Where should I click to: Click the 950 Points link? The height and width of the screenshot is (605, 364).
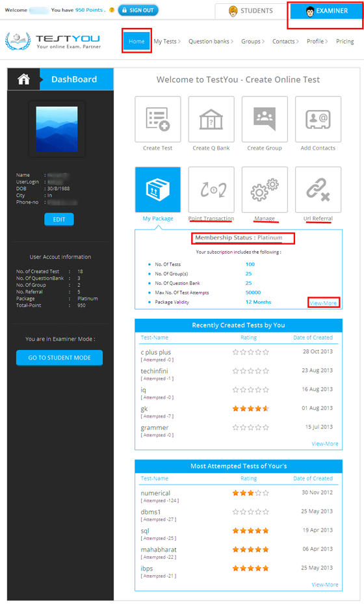[89, 10]
